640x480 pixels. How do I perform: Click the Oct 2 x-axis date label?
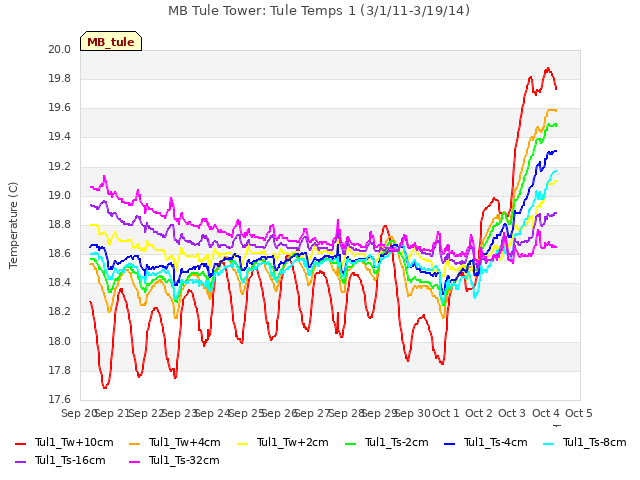479,413
